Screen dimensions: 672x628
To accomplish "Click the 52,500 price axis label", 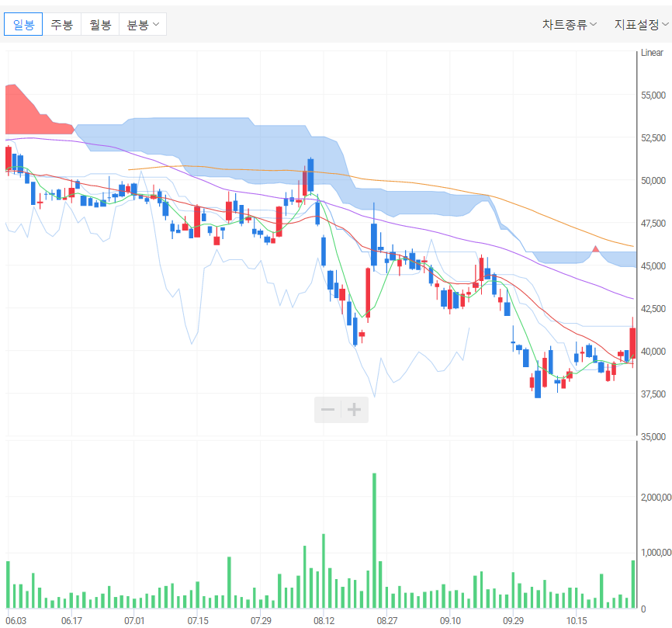I will pyautogui.click(x=653, y=138).
